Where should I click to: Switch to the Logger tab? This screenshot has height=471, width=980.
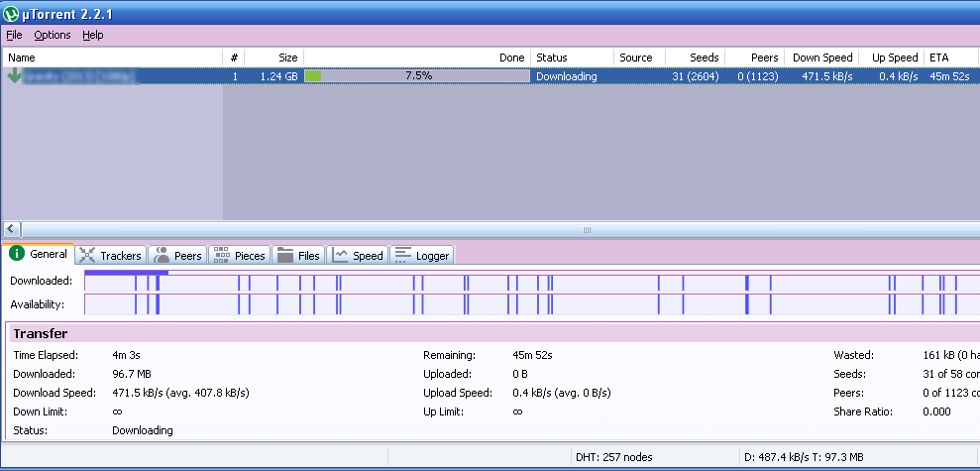(x=422, y=255)
